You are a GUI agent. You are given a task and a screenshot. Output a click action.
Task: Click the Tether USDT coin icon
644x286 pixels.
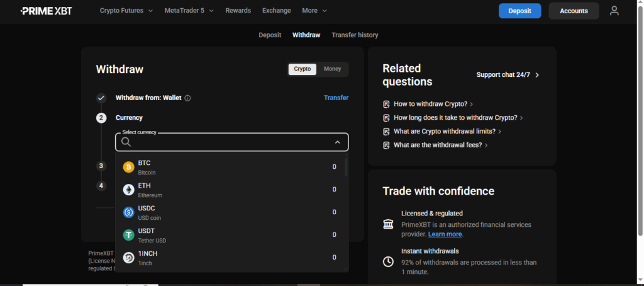coord(128,235)
